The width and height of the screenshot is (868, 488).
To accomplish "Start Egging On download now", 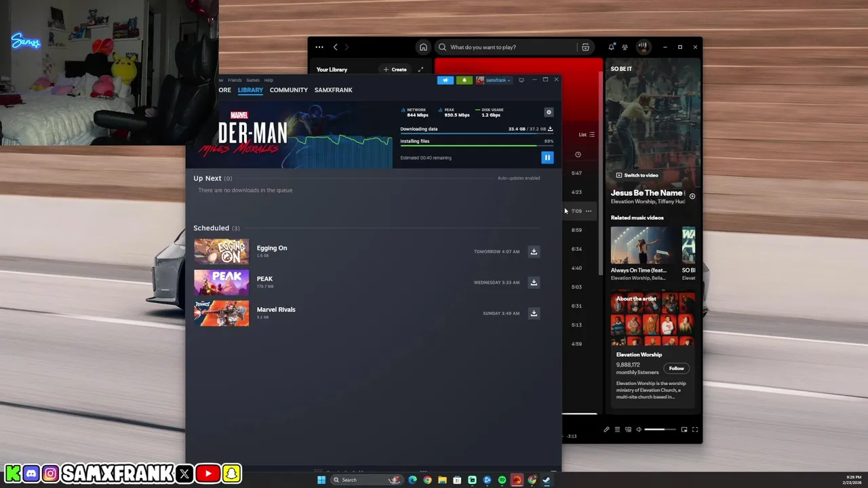I will 534,251.
